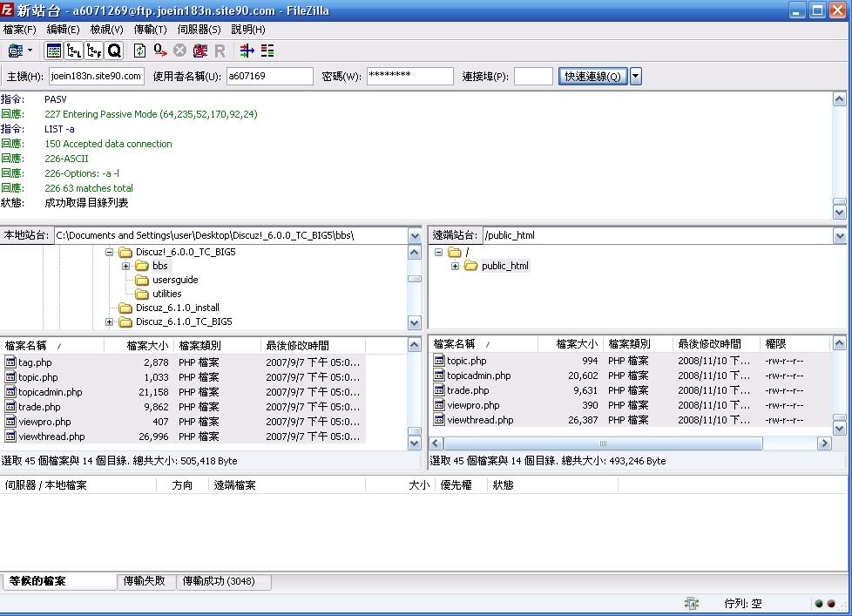
Task: Click the 使用者名稱 username field
Action: [269, 76]
